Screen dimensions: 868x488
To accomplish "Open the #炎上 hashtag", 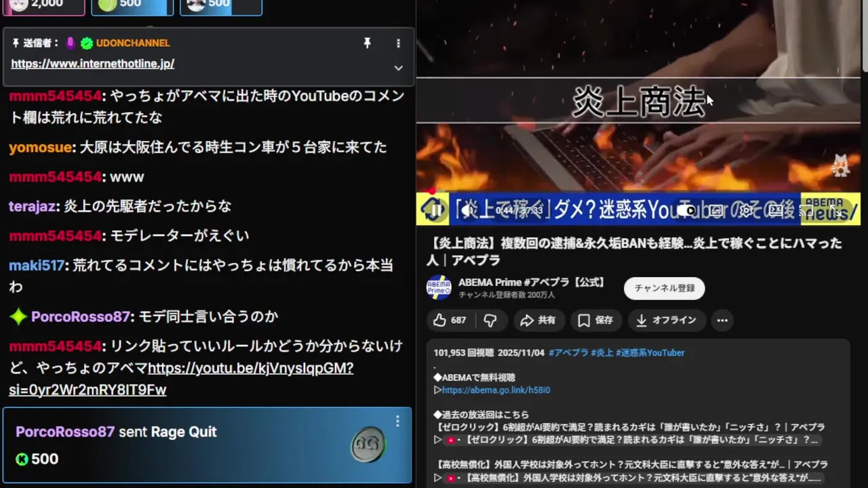I will [x=601, y=352].
